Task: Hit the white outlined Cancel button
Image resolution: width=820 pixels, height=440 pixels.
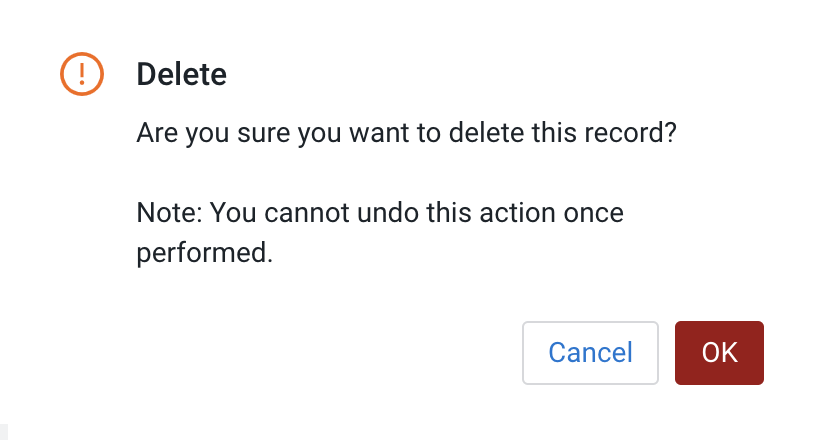Action: click(590, 353)
